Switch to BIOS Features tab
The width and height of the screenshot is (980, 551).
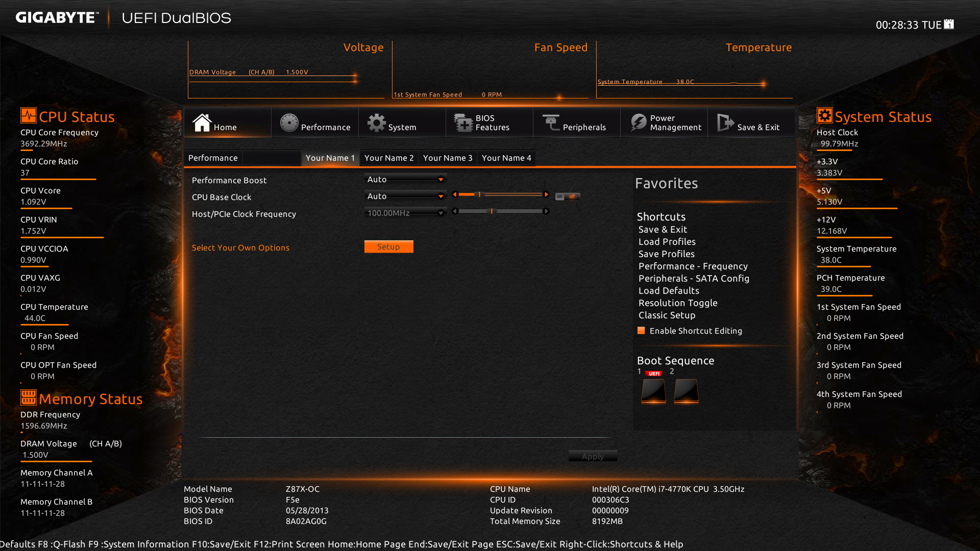(489, 122)
